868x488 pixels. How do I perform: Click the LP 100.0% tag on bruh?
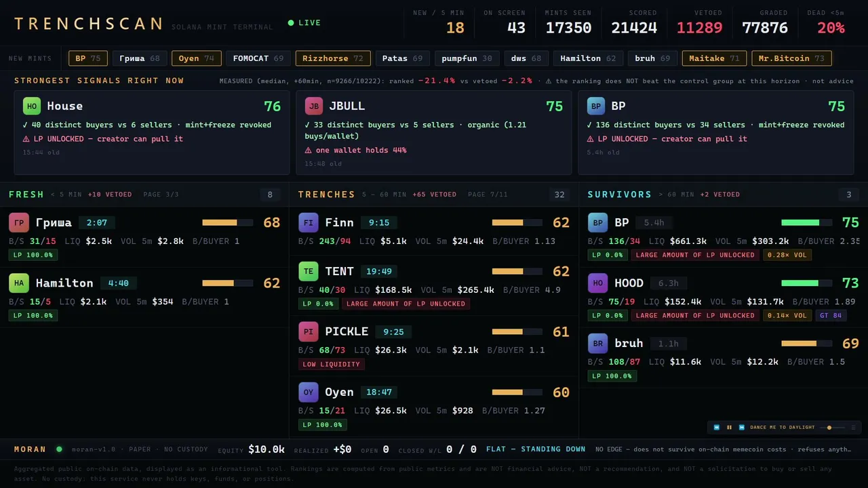[x=612, y=376]
